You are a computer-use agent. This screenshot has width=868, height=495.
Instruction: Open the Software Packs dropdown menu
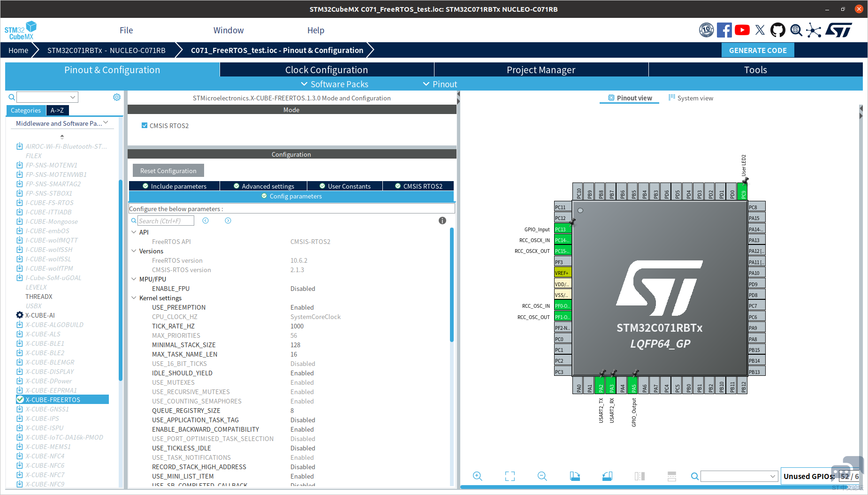(335, 84)
